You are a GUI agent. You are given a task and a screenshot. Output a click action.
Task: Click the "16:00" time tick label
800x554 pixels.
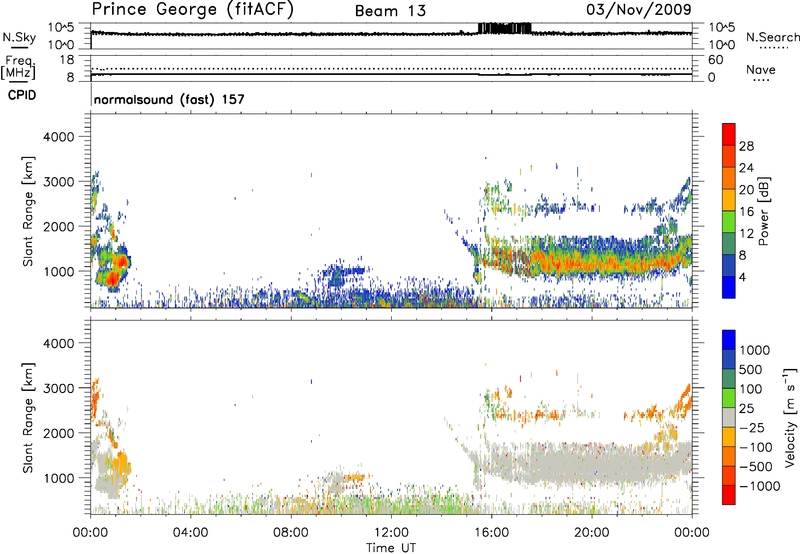click(x=491, y=533)
